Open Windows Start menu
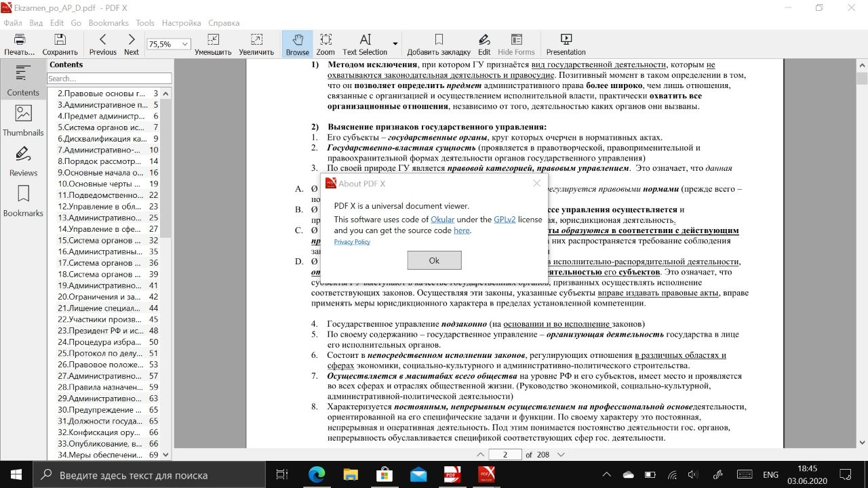This screenshot has width=868, height=488. pos(16,474)
